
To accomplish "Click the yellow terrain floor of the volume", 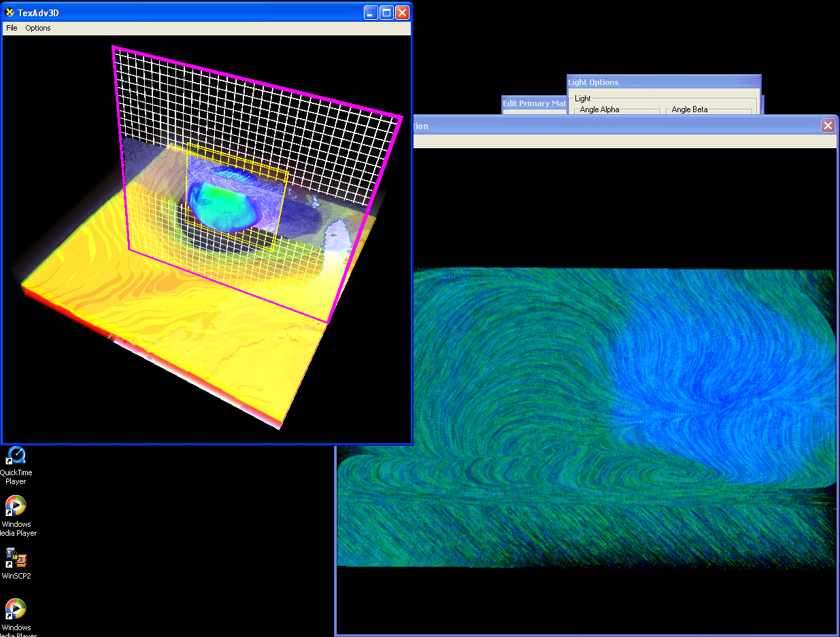I will click(204, 340).
